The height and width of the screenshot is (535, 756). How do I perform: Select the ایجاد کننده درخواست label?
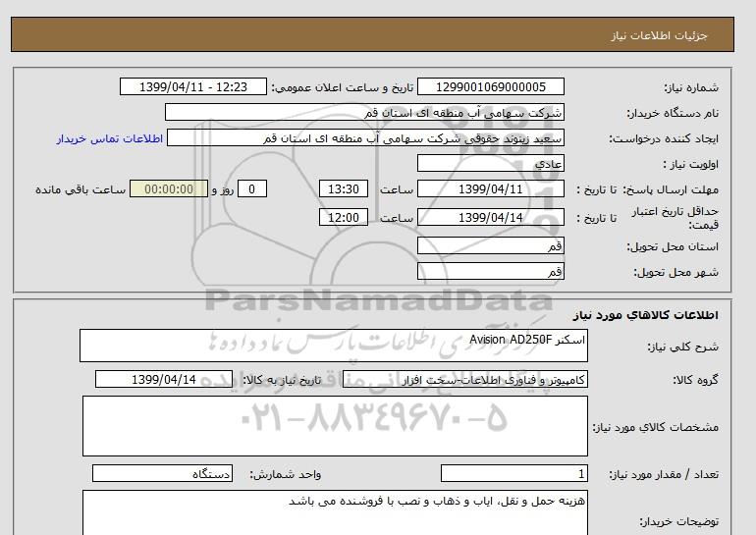664,138
